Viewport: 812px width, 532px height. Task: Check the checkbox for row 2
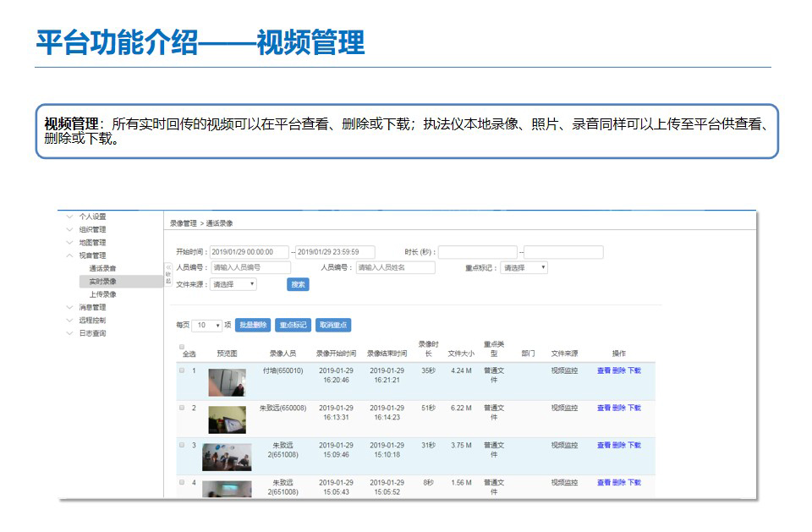[182, 408]
